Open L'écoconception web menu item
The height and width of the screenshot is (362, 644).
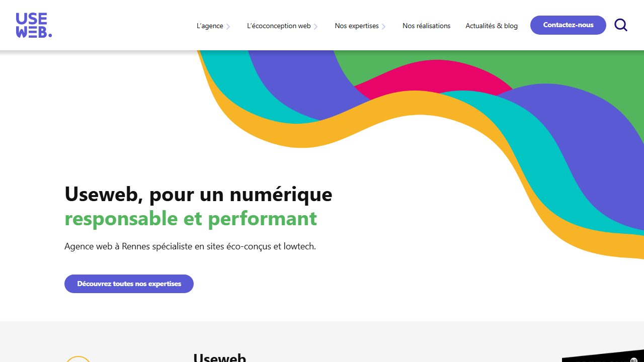coord(279,26)
